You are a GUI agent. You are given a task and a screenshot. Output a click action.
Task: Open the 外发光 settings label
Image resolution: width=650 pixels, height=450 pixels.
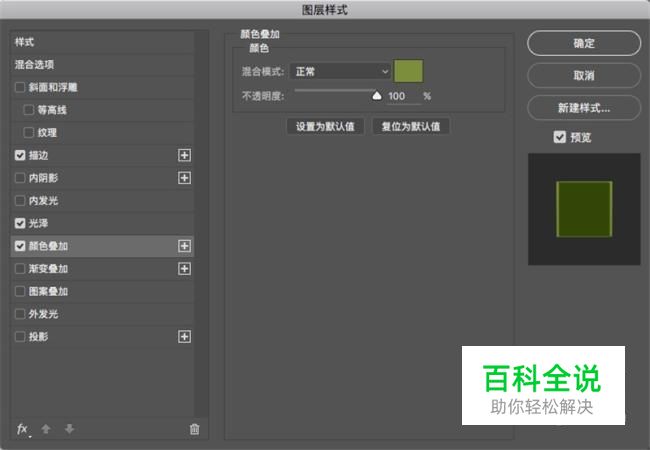(x=44, y=314)
